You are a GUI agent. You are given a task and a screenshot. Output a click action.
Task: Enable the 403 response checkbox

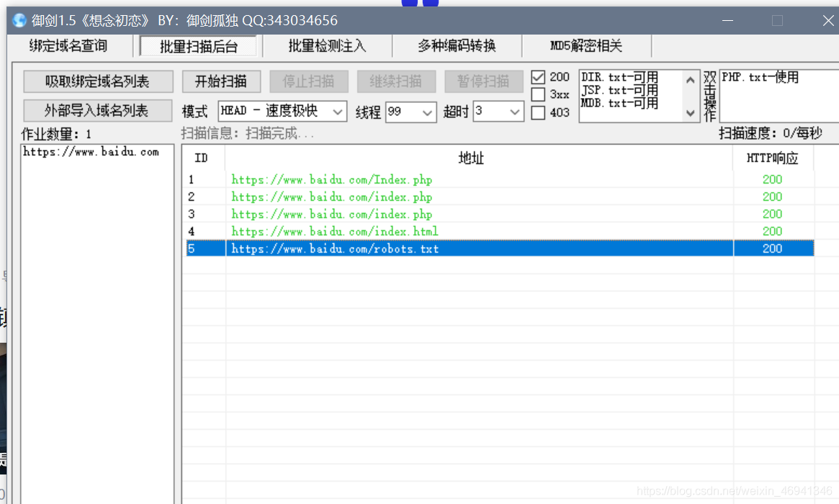(538, 113)
